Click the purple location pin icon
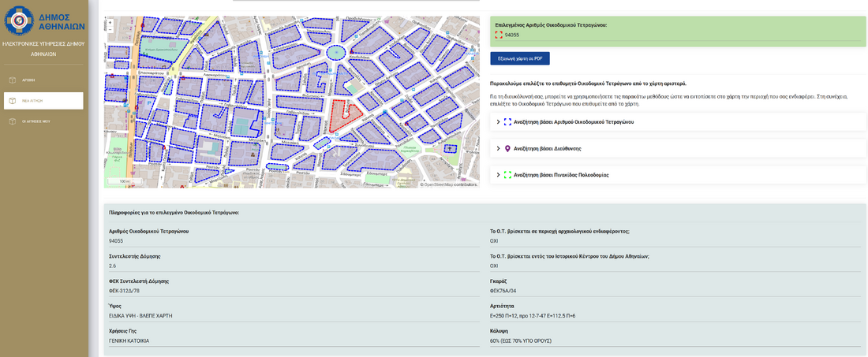The width and height of the screenshot is (868, 357). pyautogui.click(x=507, y=148)
